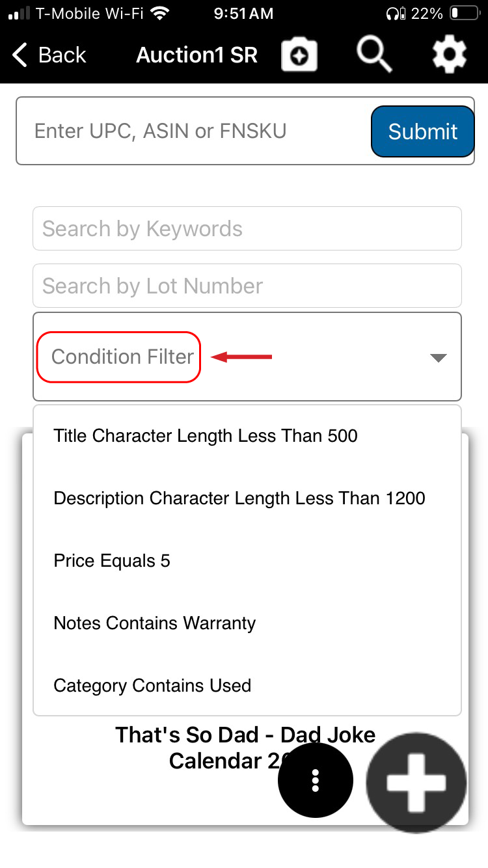Screen dimensions: 488x868
Task: Tap the large plus add button
Action: [x=416, y=783]
